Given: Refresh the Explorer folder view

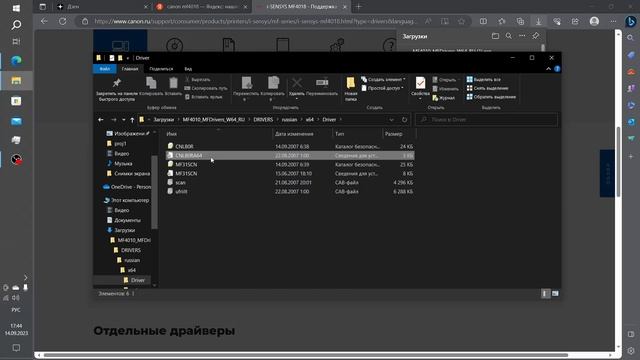Looking at the screenshot, I should click(404, 120).
